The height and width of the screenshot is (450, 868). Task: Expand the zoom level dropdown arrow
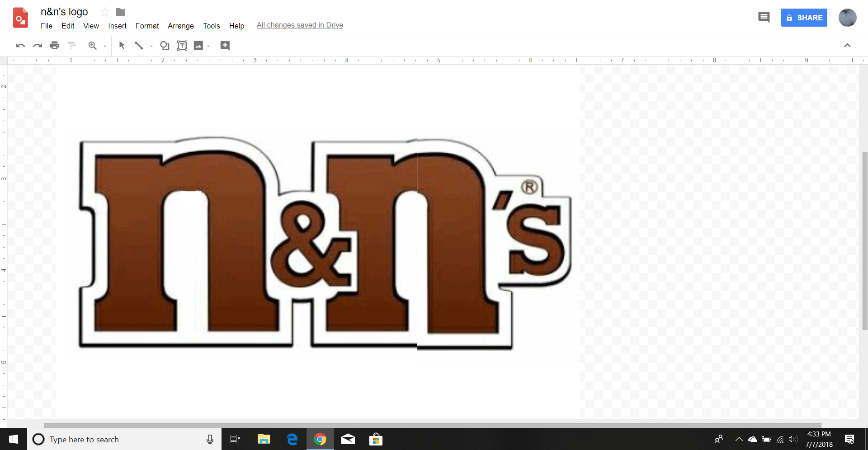tap(105, 46)
